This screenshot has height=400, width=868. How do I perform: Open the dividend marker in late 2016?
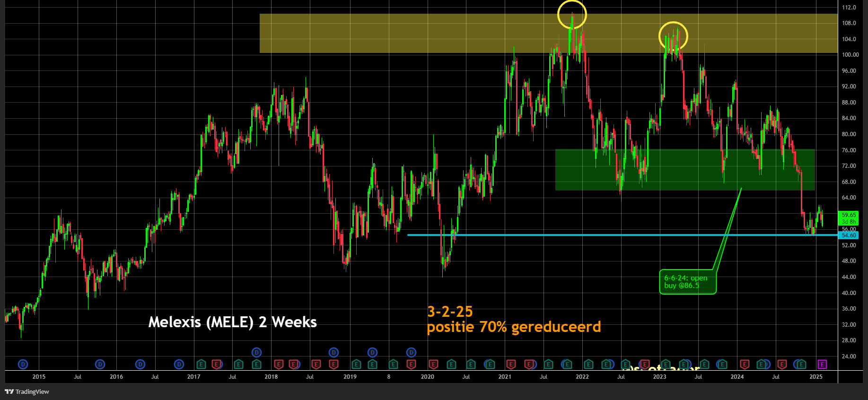pyautogui.click(x=179, y=364)
